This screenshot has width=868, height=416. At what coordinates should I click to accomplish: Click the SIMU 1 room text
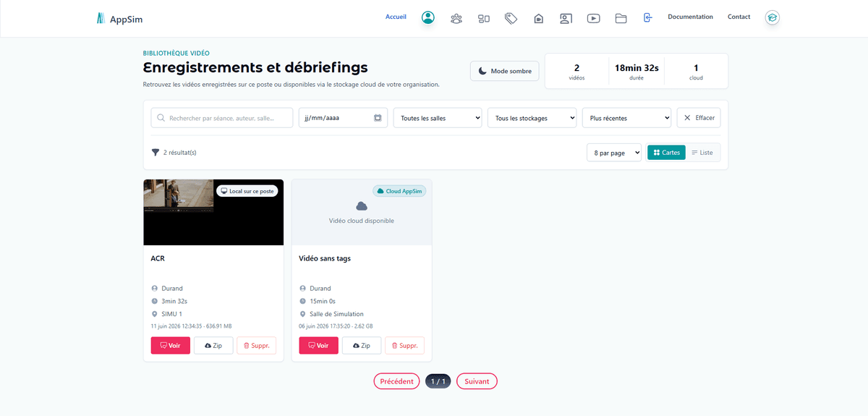coord(172,314)
